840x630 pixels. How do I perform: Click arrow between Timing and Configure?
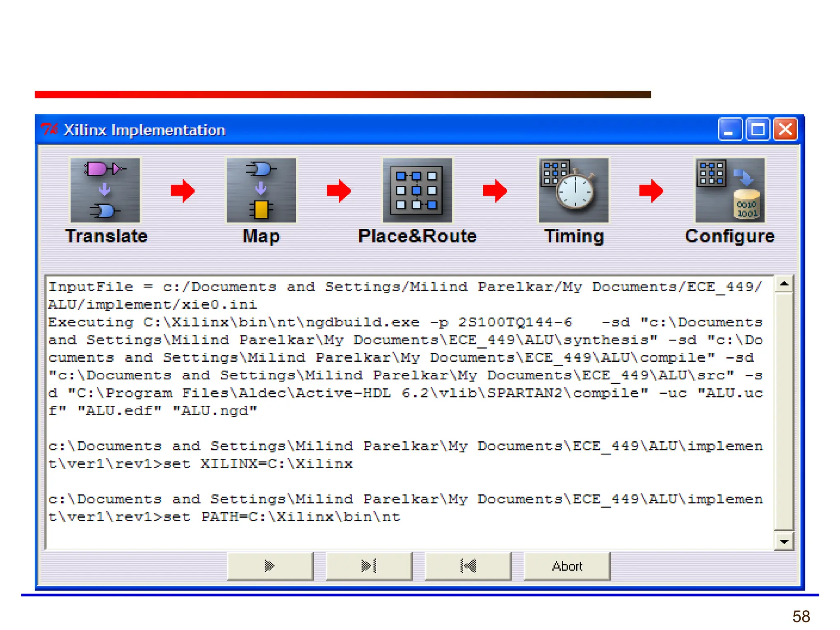[651, 191]
